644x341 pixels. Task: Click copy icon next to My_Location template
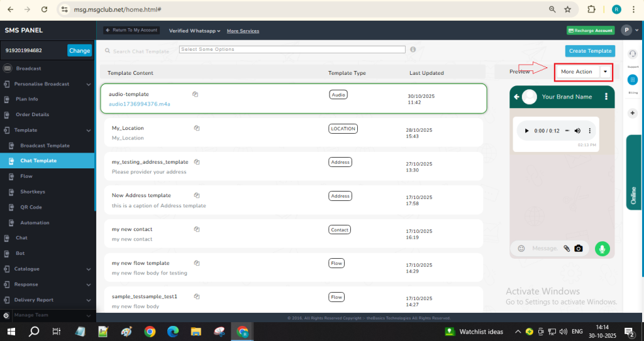click(197, 128)
